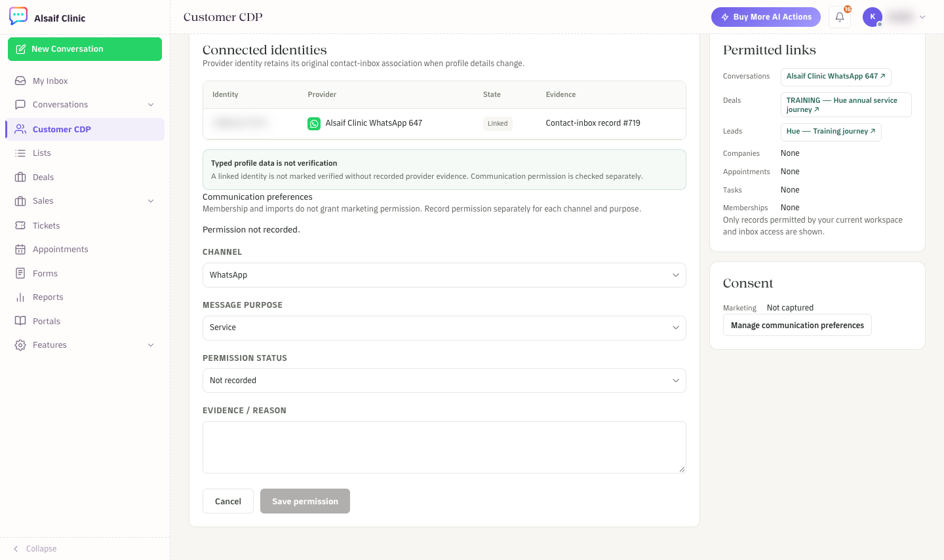
Task: Click Manage communication preferences
Action: pyautogui.click(x=797, y=326)
